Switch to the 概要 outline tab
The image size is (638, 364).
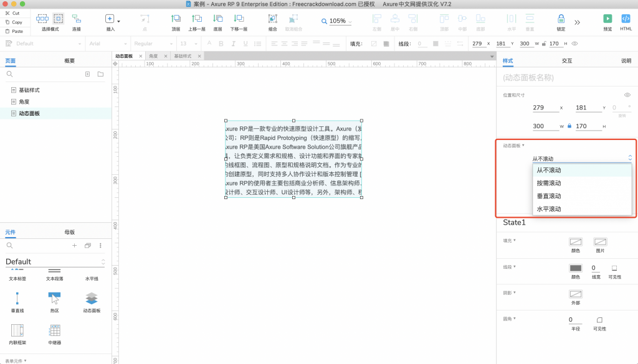(x=70, y=61)
